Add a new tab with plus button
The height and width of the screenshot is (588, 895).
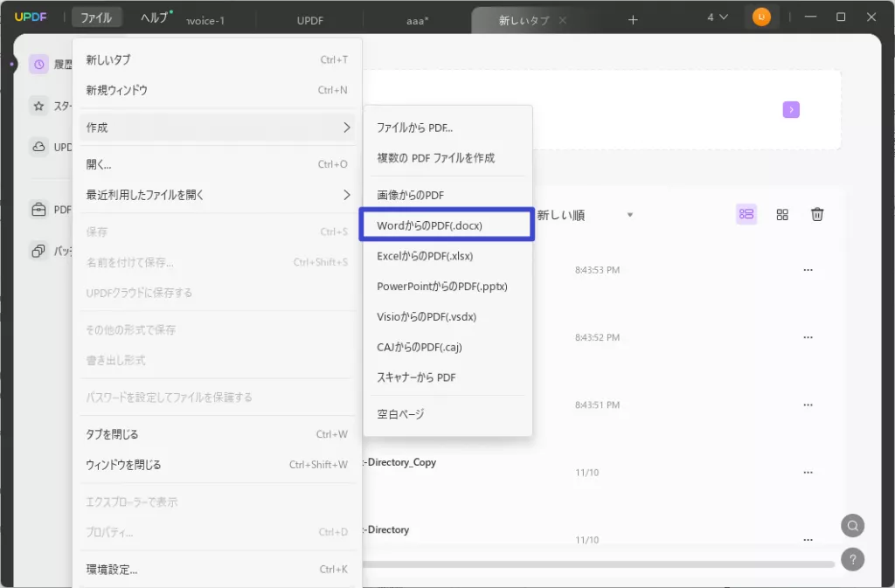(633, 20)
